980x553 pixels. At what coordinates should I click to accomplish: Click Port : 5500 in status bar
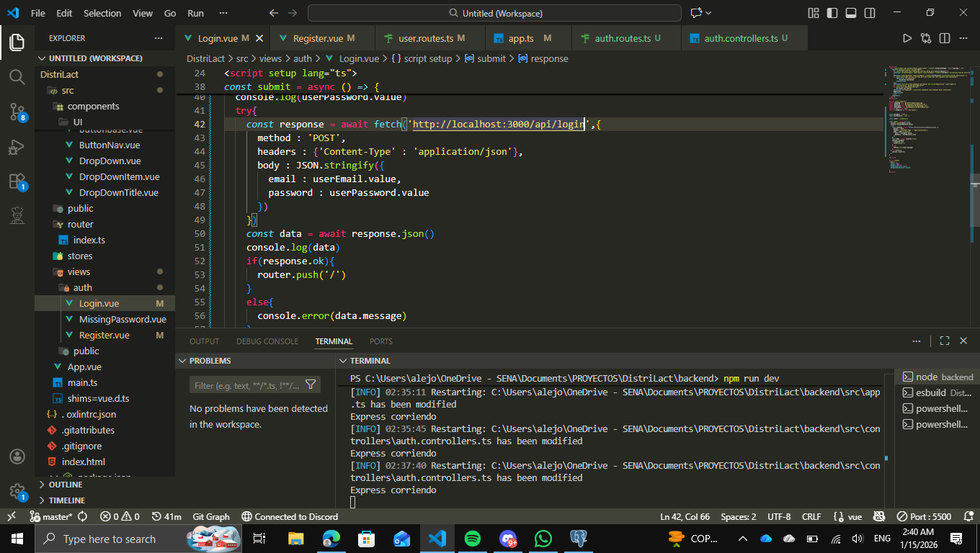point(924,516)
